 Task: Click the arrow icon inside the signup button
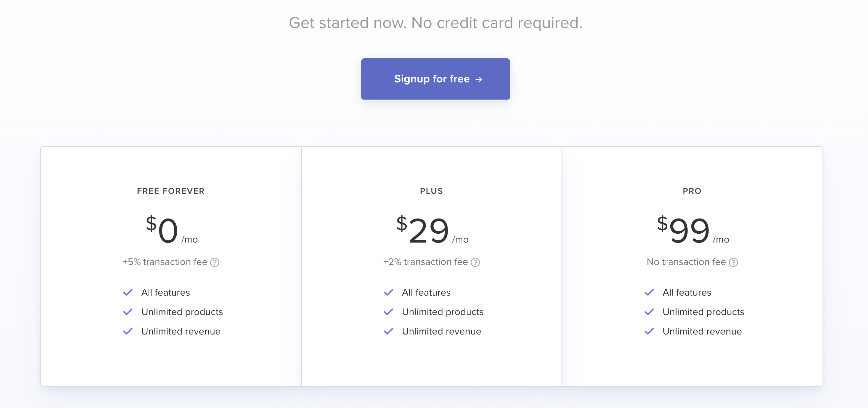(479, 79)
